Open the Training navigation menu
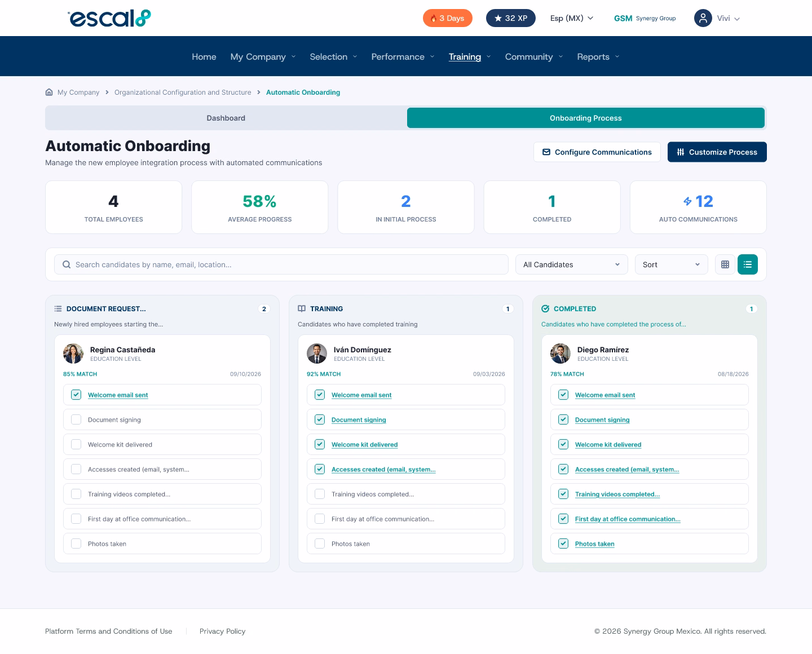This screenshot has height=654, width=812. click(x=470, y=56)
